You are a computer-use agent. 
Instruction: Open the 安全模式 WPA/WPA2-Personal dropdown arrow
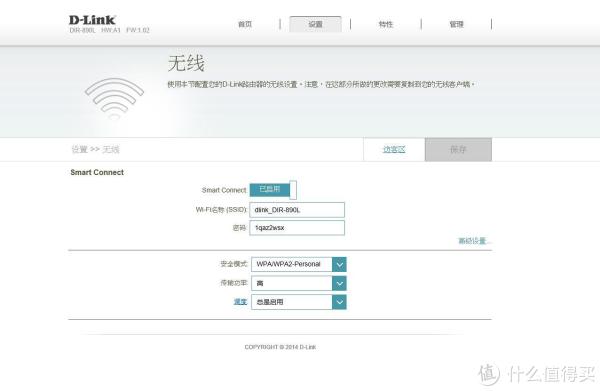pos(339,264)
